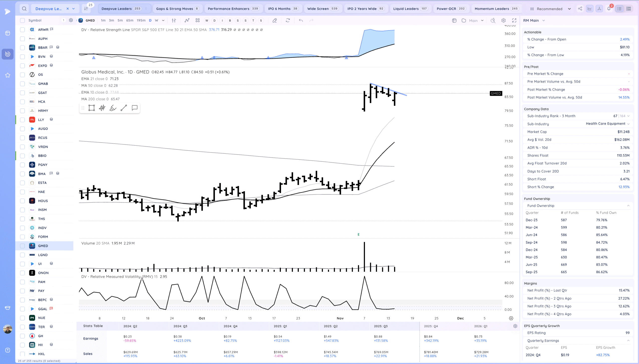Open notifications bell with red badge
The image size is (639, 364).
[609, 9]
